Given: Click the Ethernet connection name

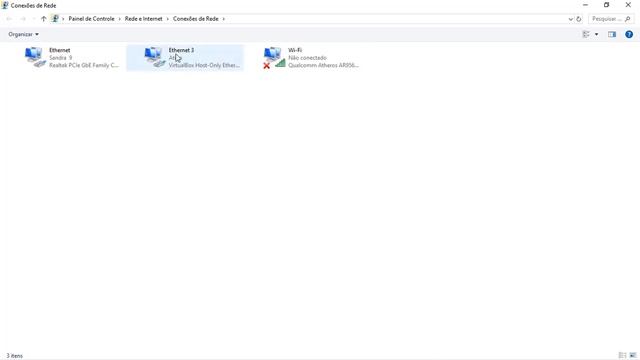Looking at the screenshot, I should tap(60, 50).
